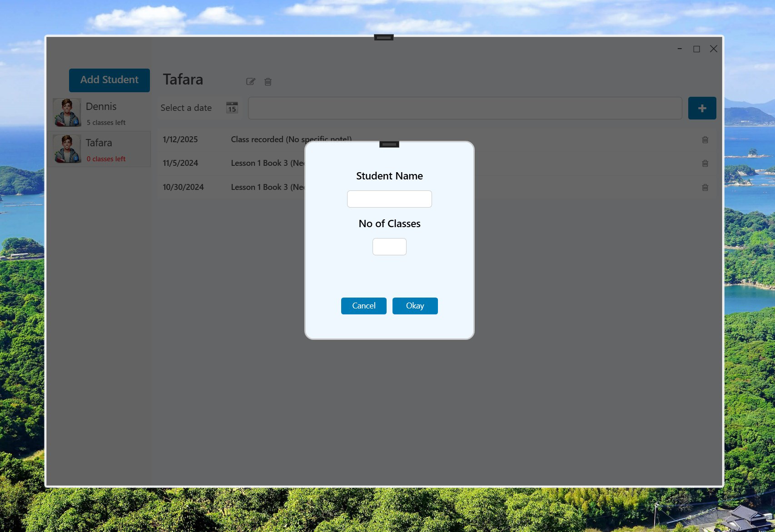
Task: Delete the 1/12/2025 class record
Action: (x=705, y=139)
